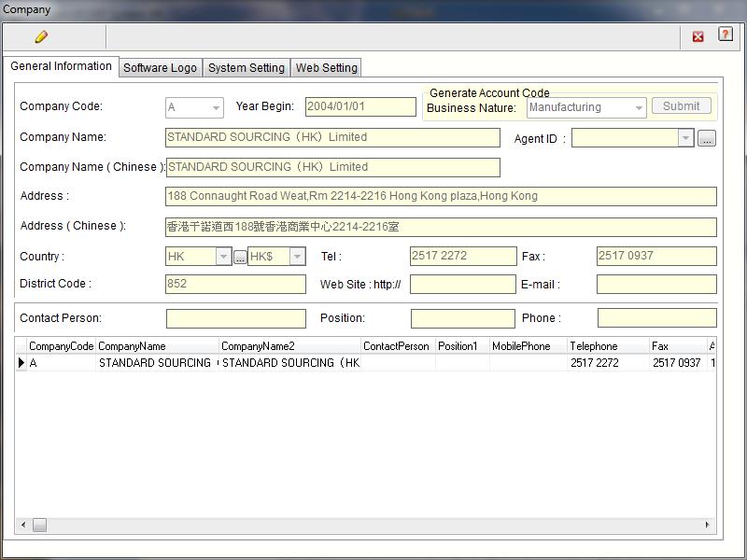Click the Agent ID browse ellipsis button
The width and height of the screenshot is (747, 560).
click(x=707, y=138)
